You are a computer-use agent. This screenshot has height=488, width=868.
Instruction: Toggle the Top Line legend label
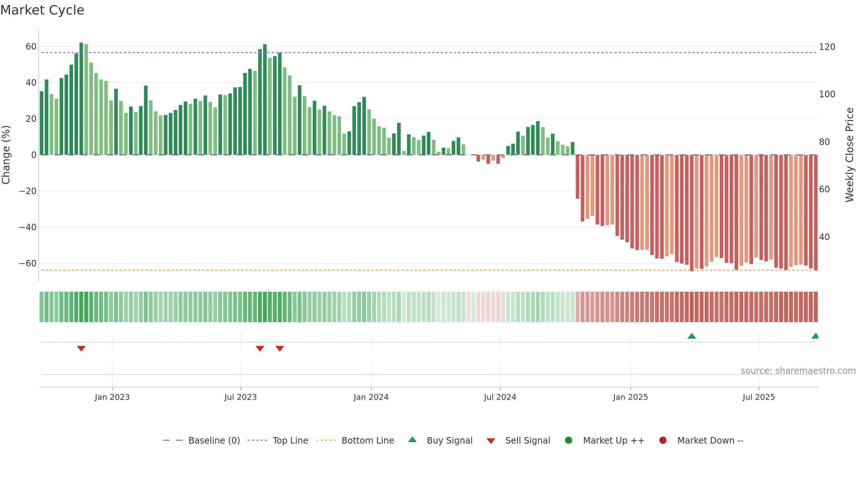click(290, 440)
